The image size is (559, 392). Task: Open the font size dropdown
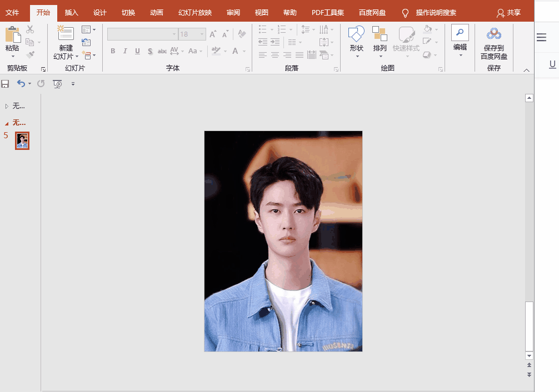201,34
